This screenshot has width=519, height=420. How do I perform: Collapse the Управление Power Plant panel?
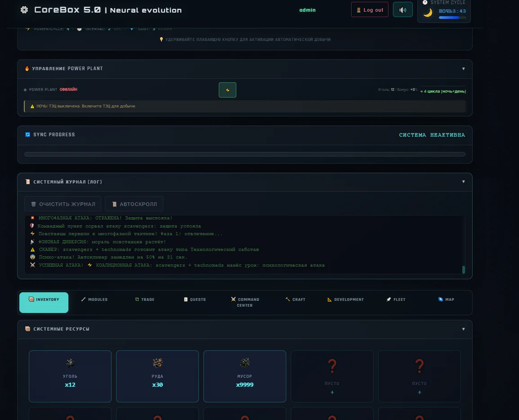pos(463,69)
